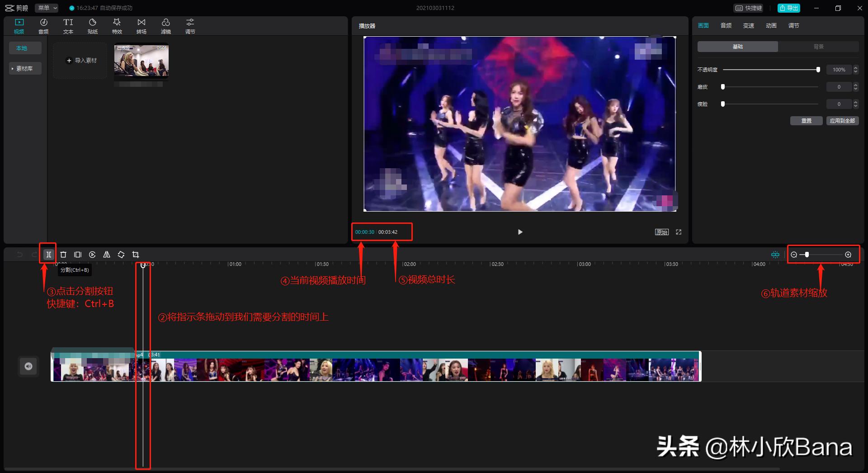The width and height of the screenshot is (868, 473).
Task: Switch to the 变速 speed tab
Action: click(749, 26)
